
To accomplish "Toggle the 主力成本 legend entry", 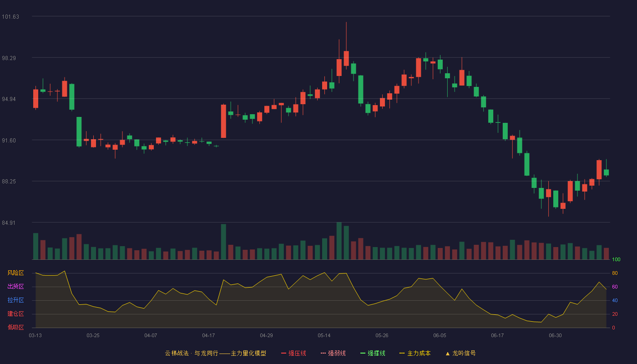I will (x=415, y=353).
